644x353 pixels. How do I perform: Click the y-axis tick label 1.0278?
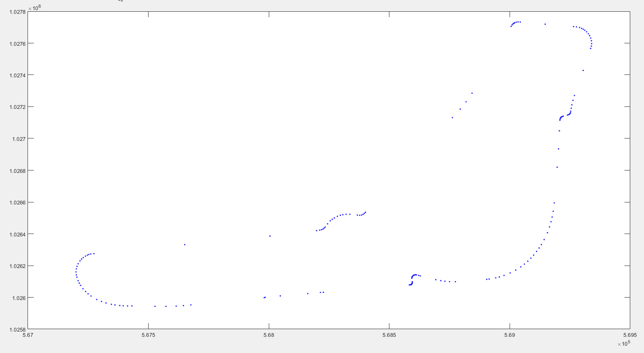(x=17, y=12)
